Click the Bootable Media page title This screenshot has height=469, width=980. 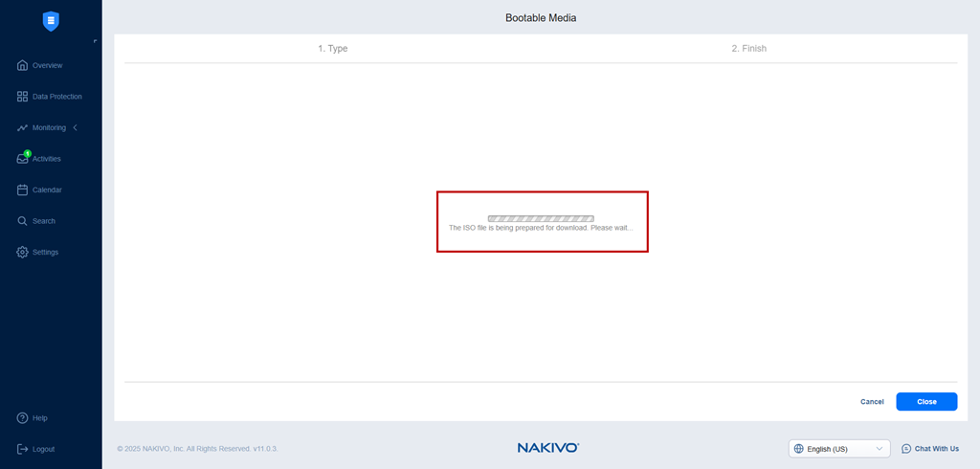(x=541, y=18)
